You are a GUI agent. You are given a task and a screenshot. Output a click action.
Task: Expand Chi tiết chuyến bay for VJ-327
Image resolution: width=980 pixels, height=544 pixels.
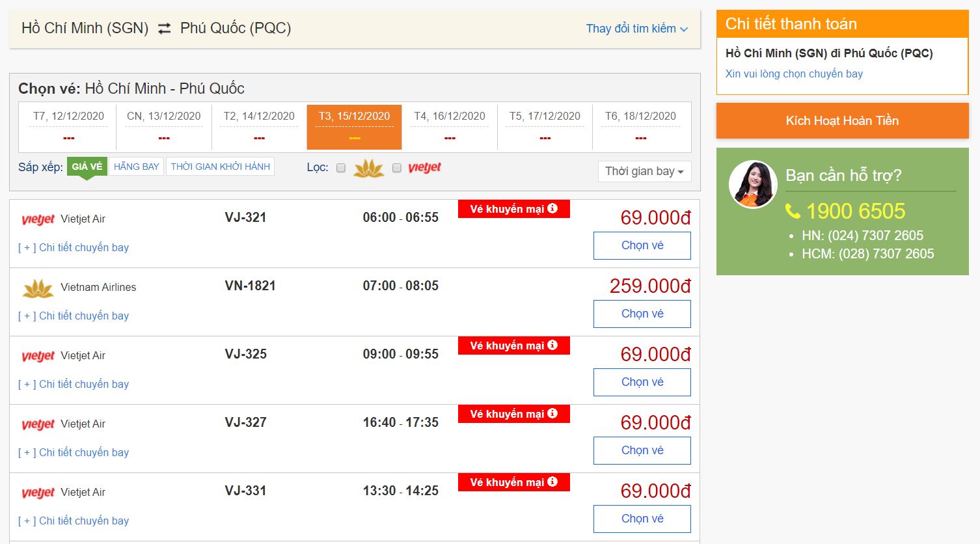click(74, 452)
